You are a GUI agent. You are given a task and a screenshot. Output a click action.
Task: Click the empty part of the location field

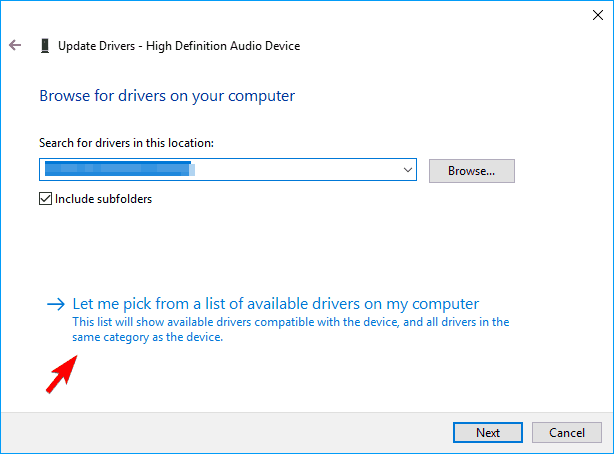coord(300,171)
